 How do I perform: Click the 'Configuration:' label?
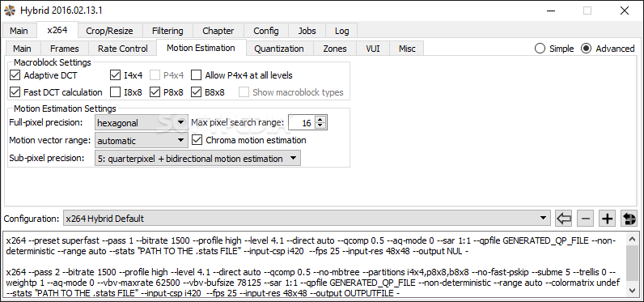[x=32, y=219]
